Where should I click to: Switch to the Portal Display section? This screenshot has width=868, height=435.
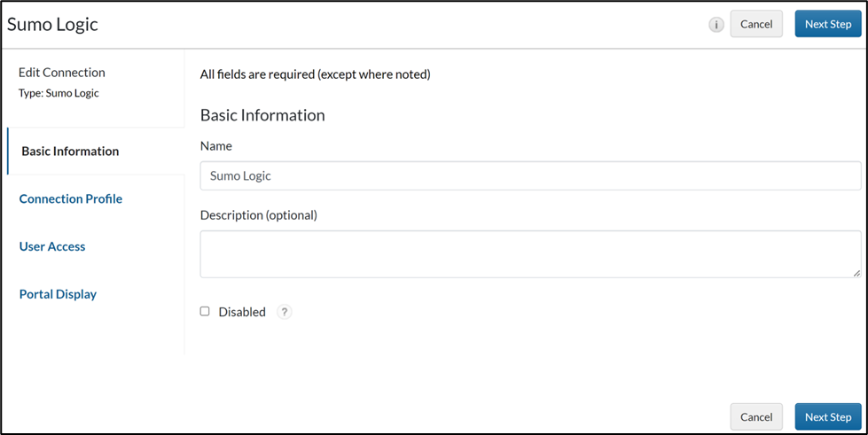click(x=58, y=294)
